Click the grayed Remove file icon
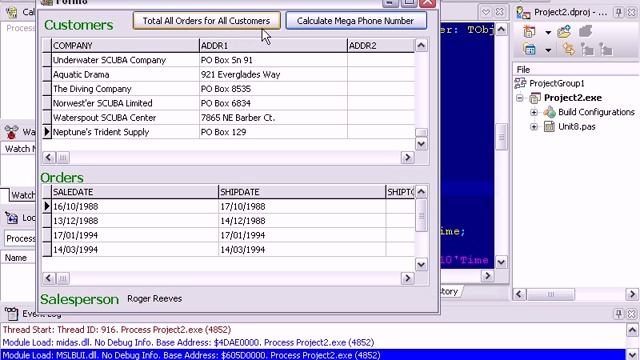Screen dimensions: 640x360 (585, 31)
